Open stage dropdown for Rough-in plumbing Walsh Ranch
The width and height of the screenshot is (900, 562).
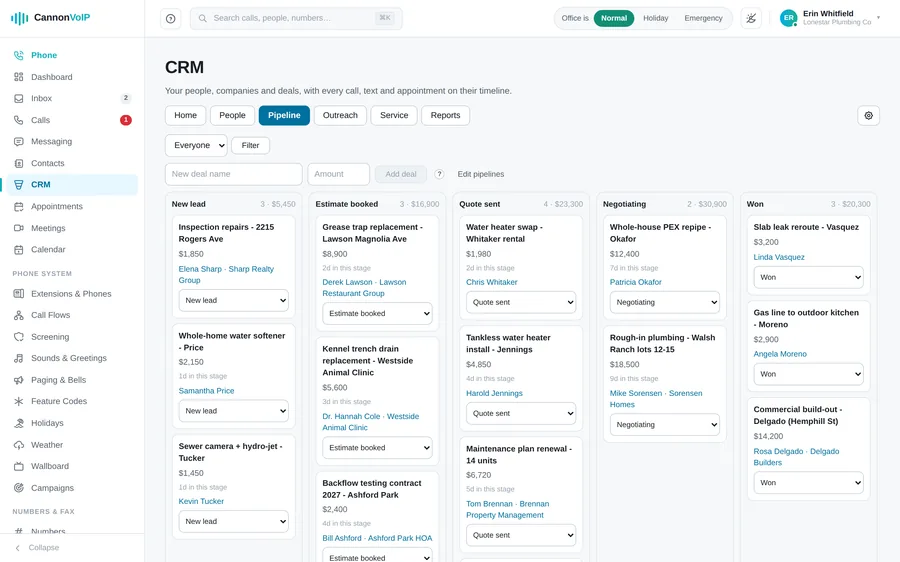point(665,425)
